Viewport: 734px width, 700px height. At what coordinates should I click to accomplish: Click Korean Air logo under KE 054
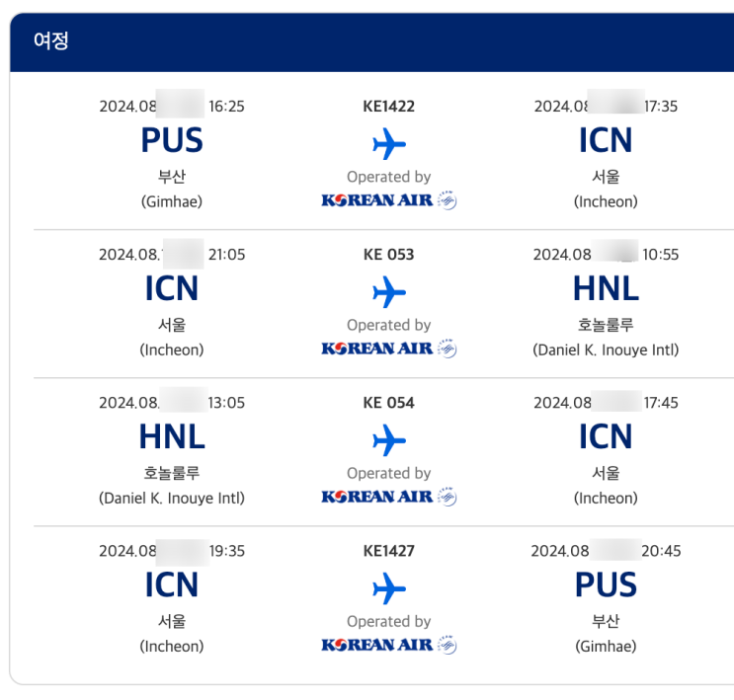pos(389,497)
